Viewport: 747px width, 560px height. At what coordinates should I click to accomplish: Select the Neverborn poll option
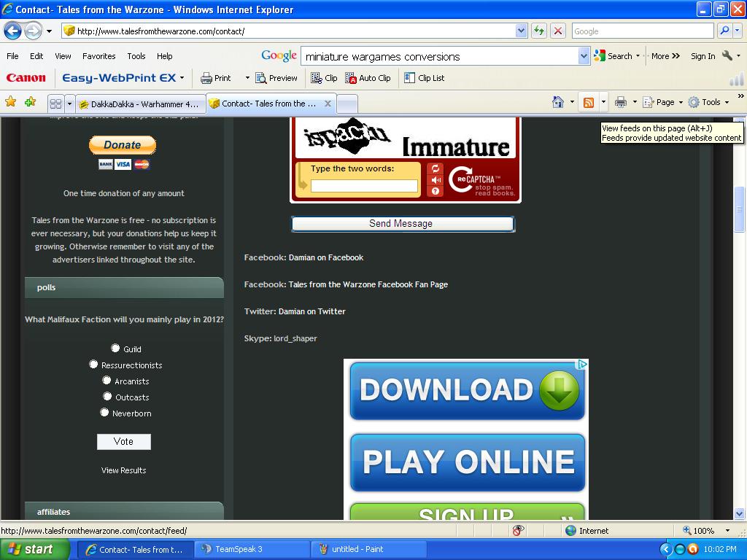pos(105,413)
